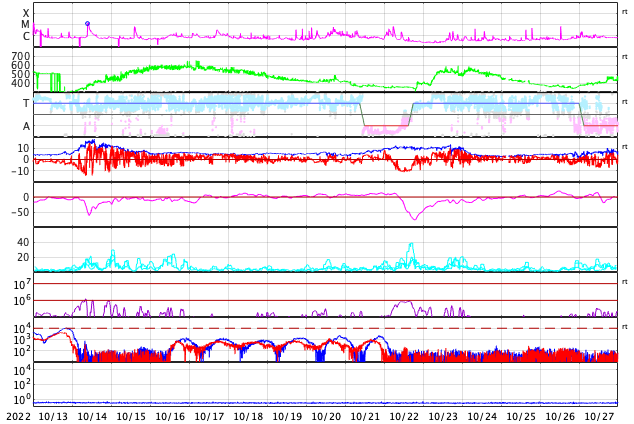Click the 10^2 tick in the red-blue electron flux panel
The height and width of the screenshot is (424, 634).
pos(23,352)
